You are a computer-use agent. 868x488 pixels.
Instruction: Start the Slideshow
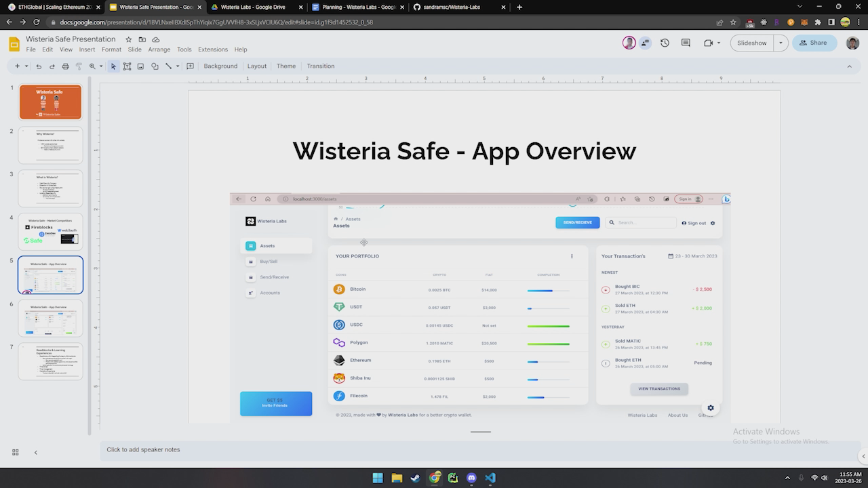[751, 43]
